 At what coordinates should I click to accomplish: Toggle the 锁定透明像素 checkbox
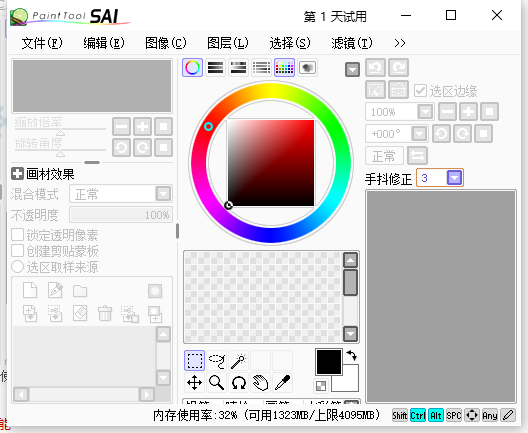(x=18, y=235)
